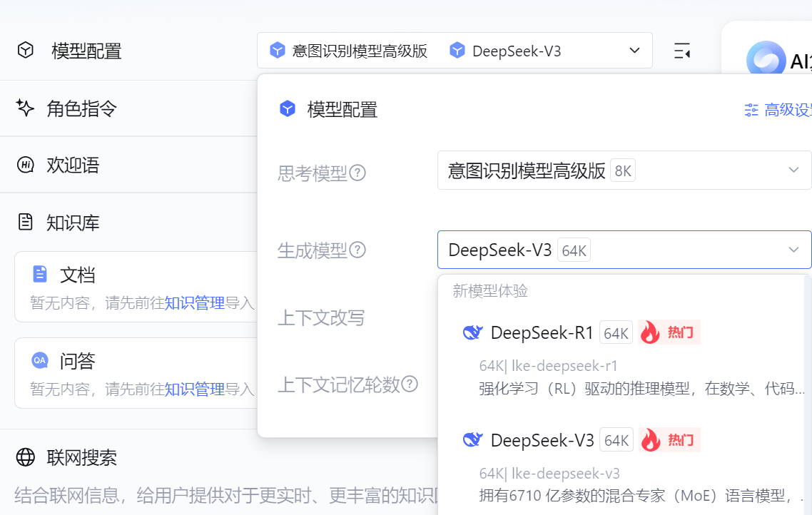The height and width of the screenshot is (515, 812).
Task: Open the top model selector dropdown chevron
Action: tap(634, 50)
